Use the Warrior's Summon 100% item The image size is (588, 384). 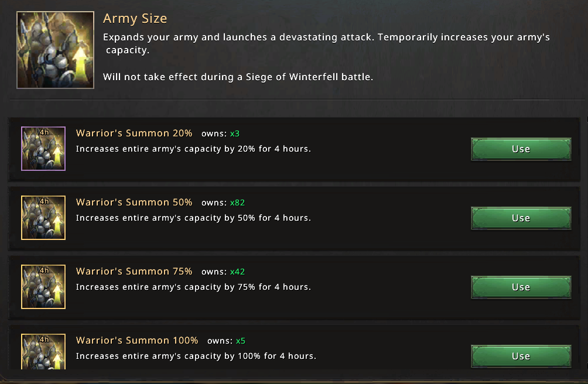click(521, 356)
